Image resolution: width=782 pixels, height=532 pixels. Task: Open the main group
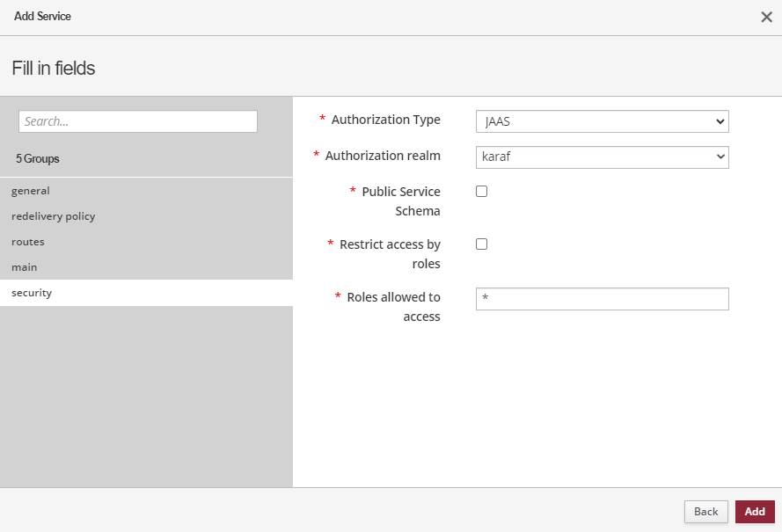click(x=24, y=266)
